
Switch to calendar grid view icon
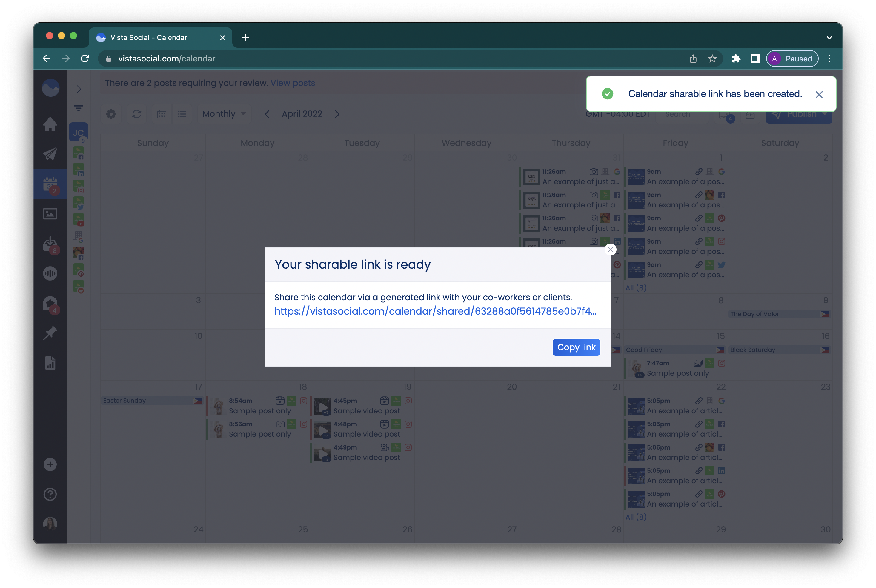[162, 114]
